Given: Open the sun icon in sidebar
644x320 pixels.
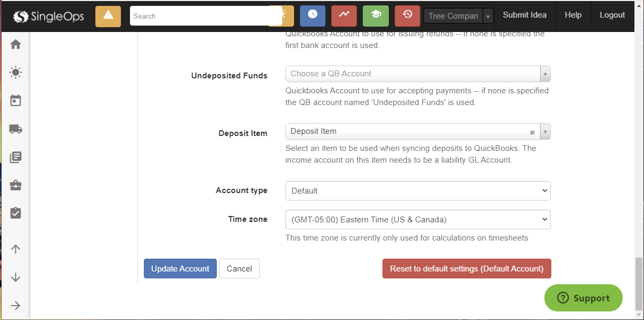Looking at the screenshot, I should 15,73.
